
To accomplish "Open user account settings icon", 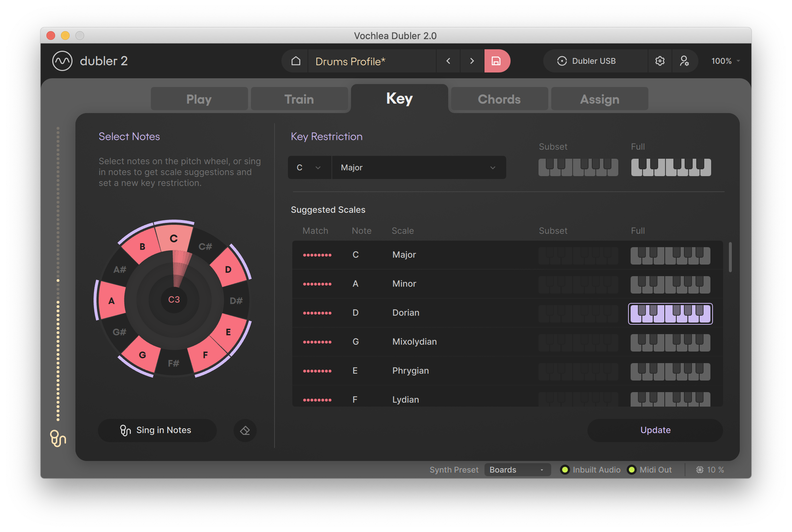I will click(x=684, y=61).
